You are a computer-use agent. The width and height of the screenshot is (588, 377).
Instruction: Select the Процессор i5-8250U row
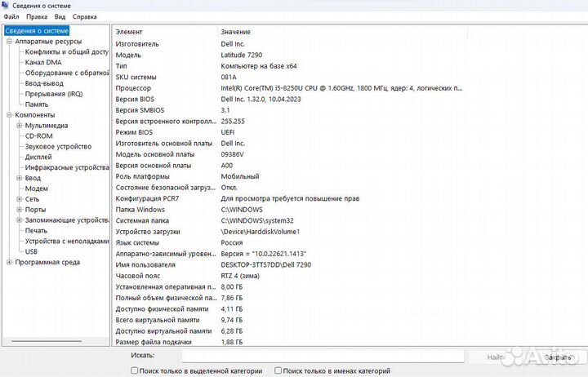pos(289,88)
